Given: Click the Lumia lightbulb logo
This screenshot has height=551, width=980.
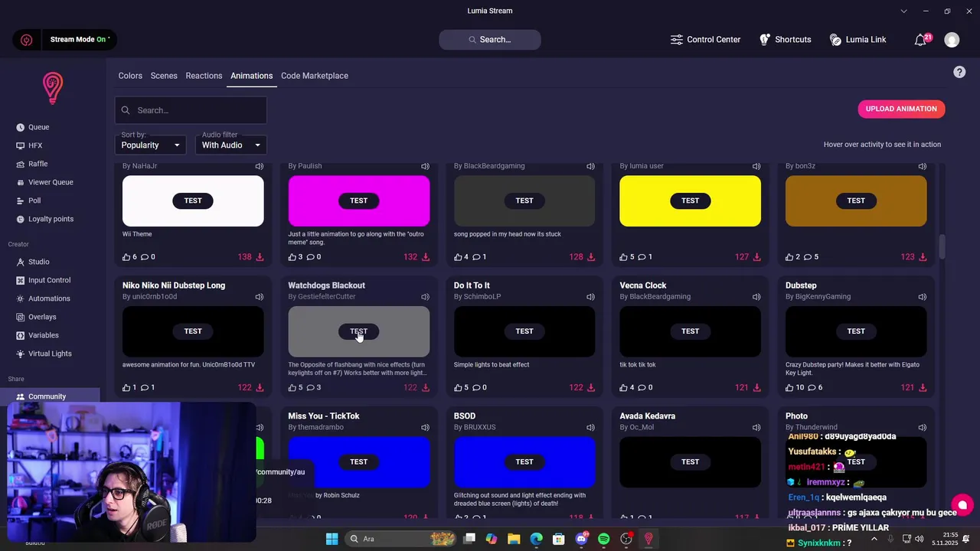Looking at the screenshot, I should [x=52, y=88].
